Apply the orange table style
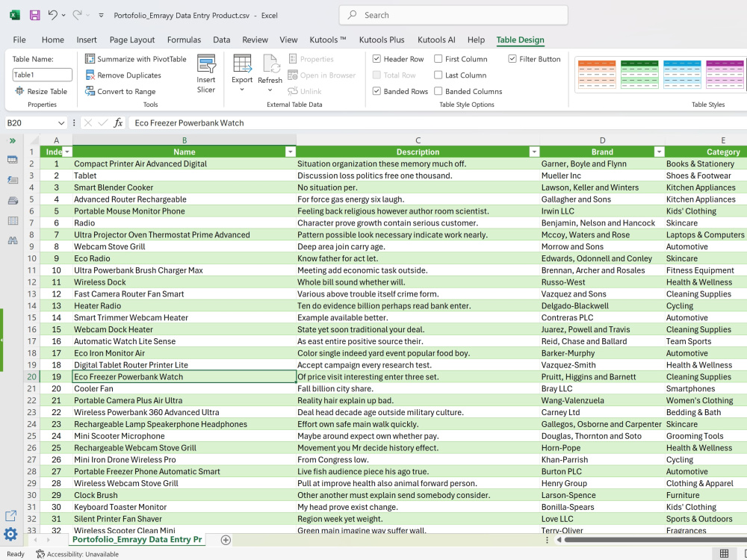Image resolution: width=747 pixels, height=560 pixels. pyautogui.click(x=597, y=74)
